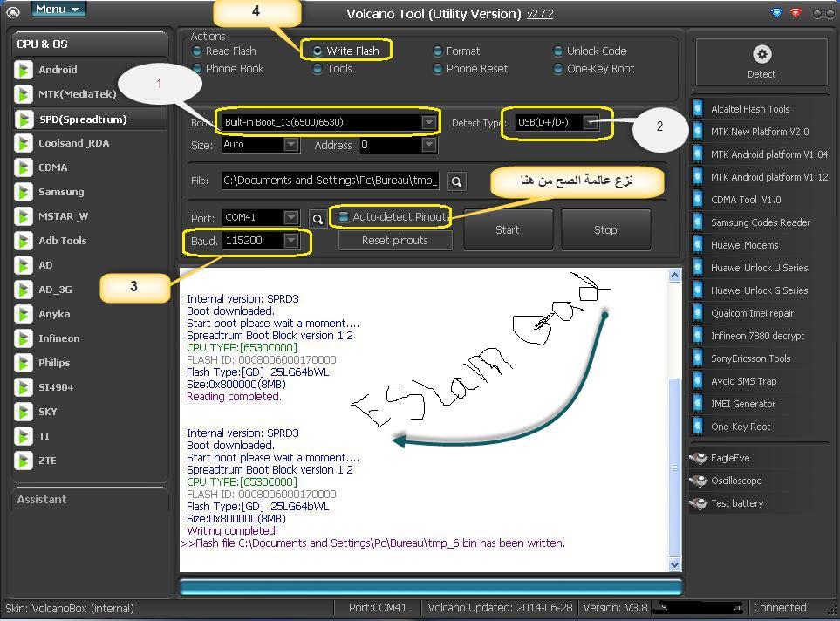Select the One-Key Root action
The height and width of the screenshot is (621, 840).
[x=594, y=69]
